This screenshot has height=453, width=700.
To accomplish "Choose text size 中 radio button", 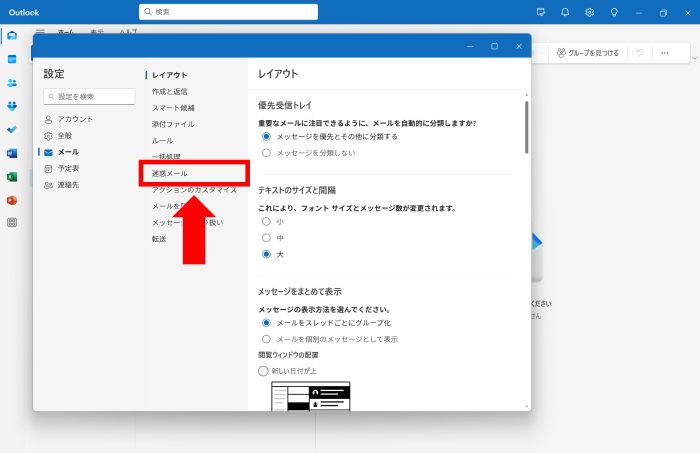I will coord(266,238).
